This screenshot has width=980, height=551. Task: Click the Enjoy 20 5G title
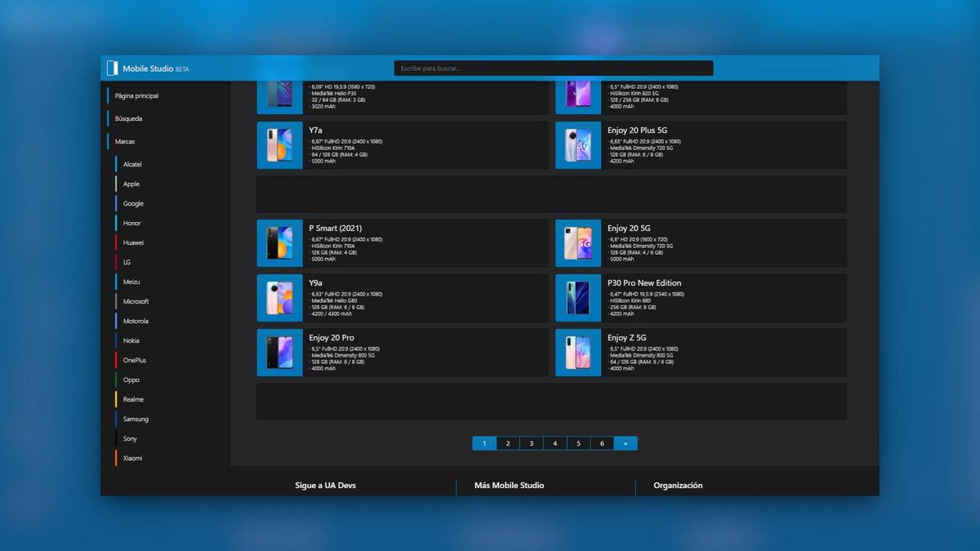click(629, 229)
